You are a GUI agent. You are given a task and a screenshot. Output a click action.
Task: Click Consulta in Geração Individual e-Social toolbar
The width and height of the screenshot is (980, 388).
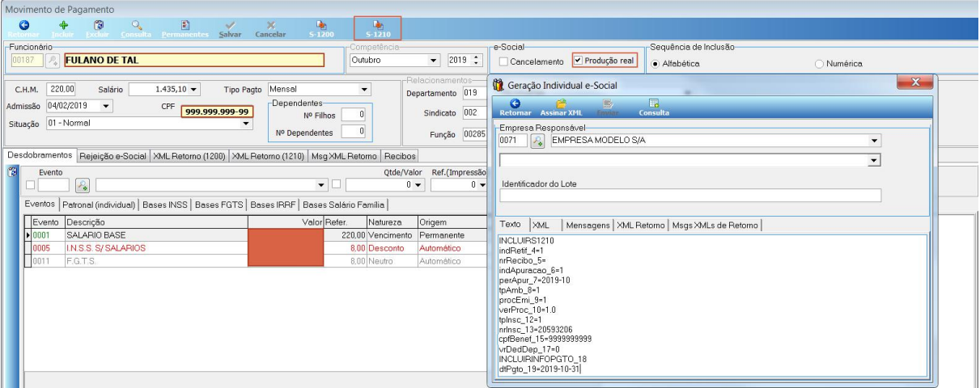[654, 106]
